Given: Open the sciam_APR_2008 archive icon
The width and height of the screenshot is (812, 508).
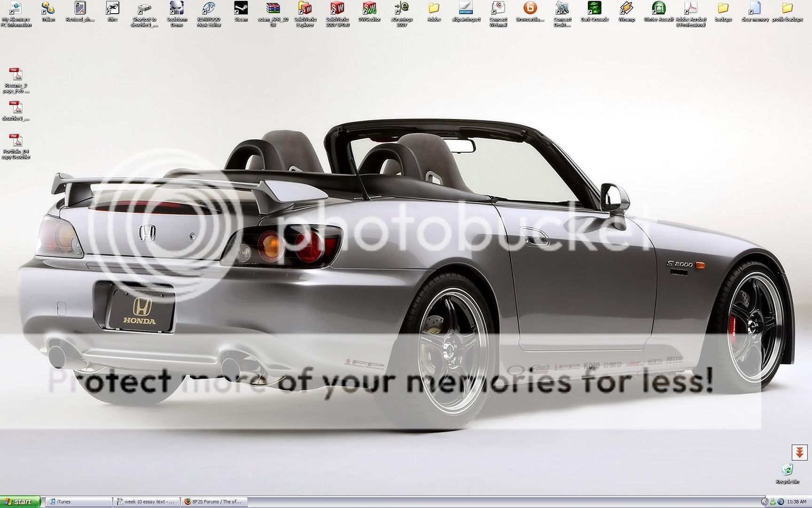Looking at the screenshot, I should click(x=273, y=14).
